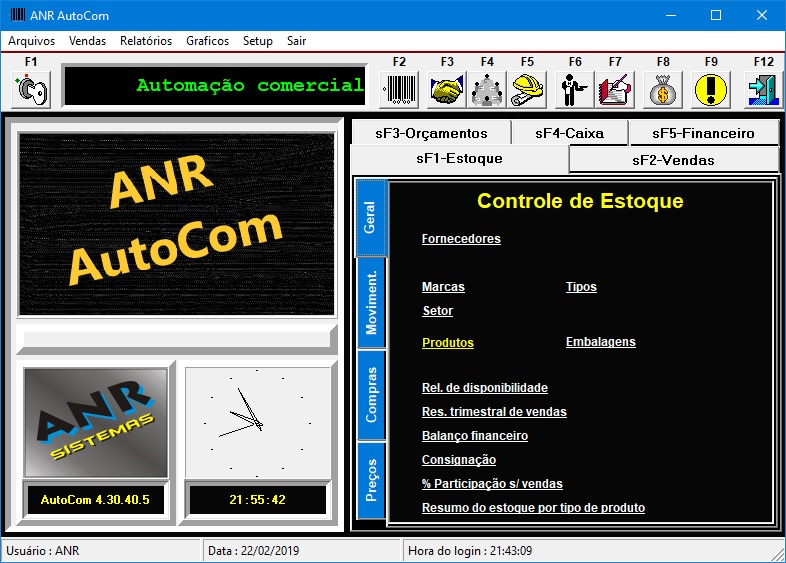Image resolution: width=786 pixels, height=563 pixels.
Task: Switch to the sF4-Caixa tab
Action: [569, 133]
